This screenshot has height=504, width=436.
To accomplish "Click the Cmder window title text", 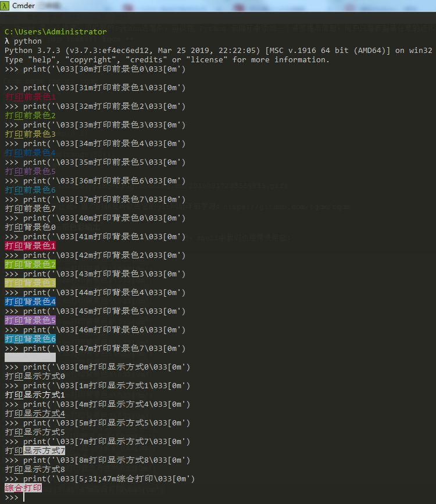I will (23, 5).
